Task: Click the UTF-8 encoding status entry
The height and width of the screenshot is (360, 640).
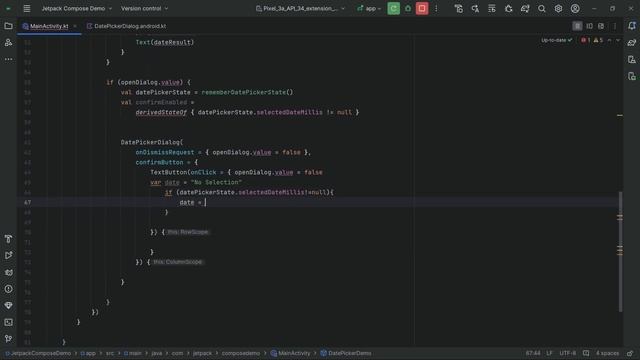Action: tap(568, 353)
